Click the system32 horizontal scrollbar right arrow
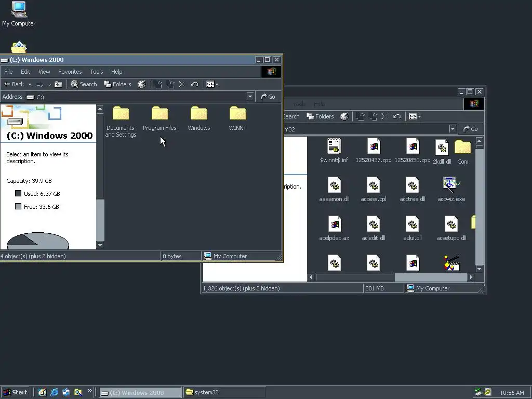 [x=471, y=277]
